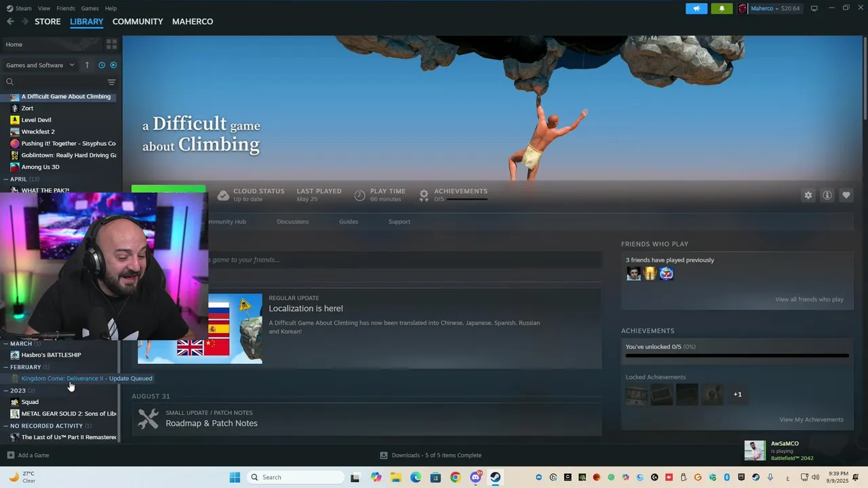Go to the STORE tab
The height and width of the screenshot is (488, 868).
tap(47, 22)
